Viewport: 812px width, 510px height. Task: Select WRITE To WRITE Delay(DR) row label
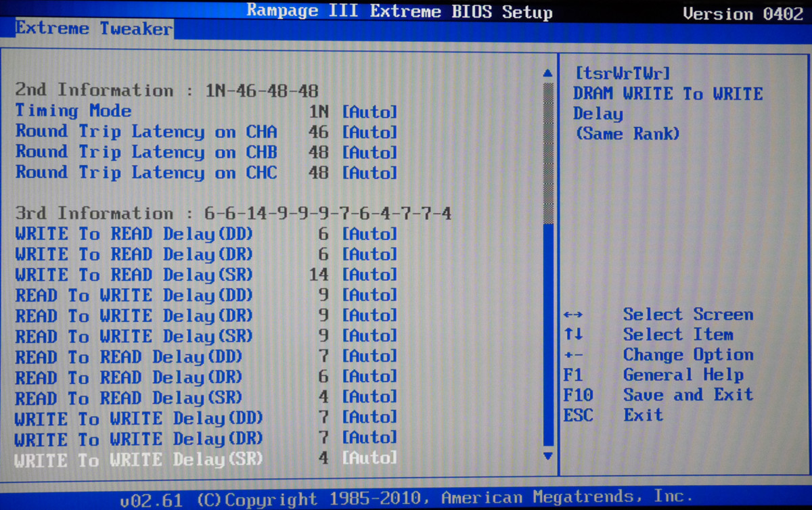139,438
